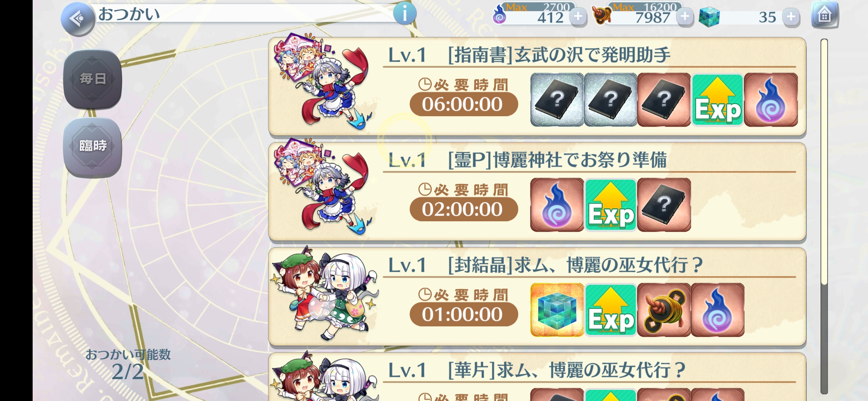Viewport: 868px width, 401px height.
Task: Select the [華片]求ム、博麗の巫女代行？ errand
Action: (x=537, y=377)
